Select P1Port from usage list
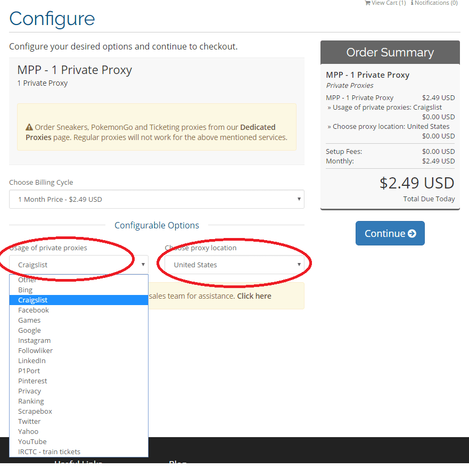 [79, 371]
